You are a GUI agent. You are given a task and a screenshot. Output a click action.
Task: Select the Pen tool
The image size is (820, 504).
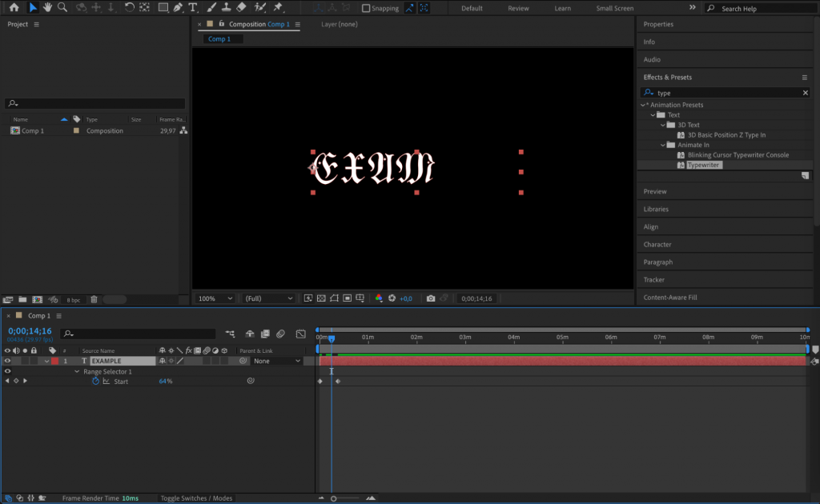178,8
